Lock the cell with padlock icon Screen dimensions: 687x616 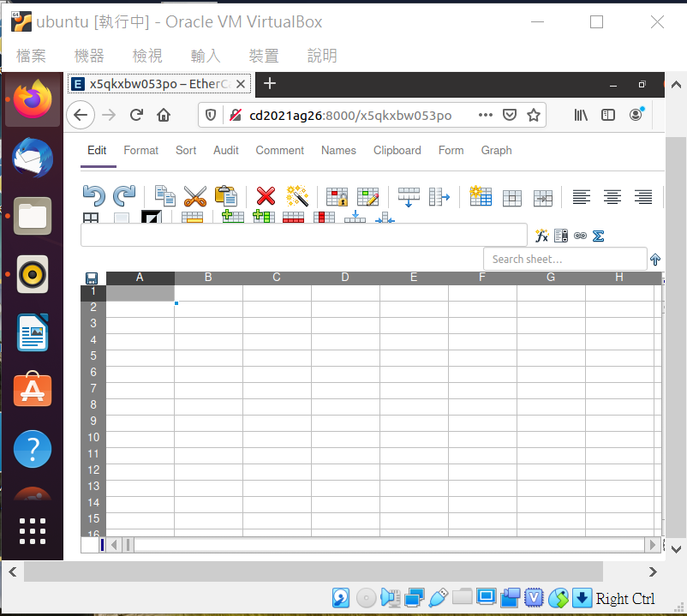pos(337,197)
